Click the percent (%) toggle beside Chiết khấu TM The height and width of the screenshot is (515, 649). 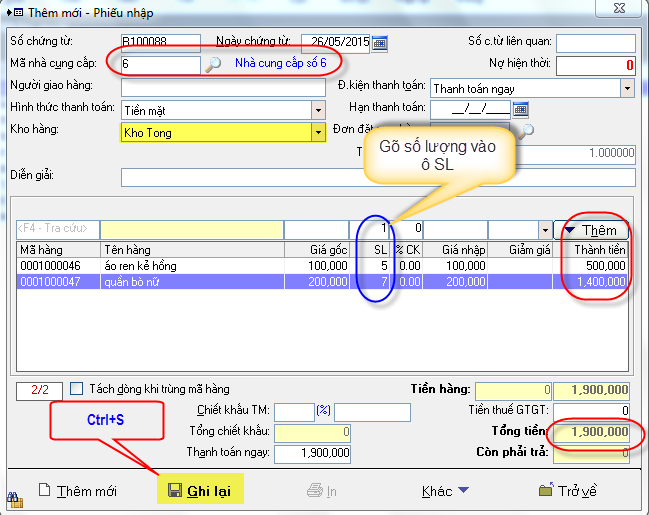[323, 411]
